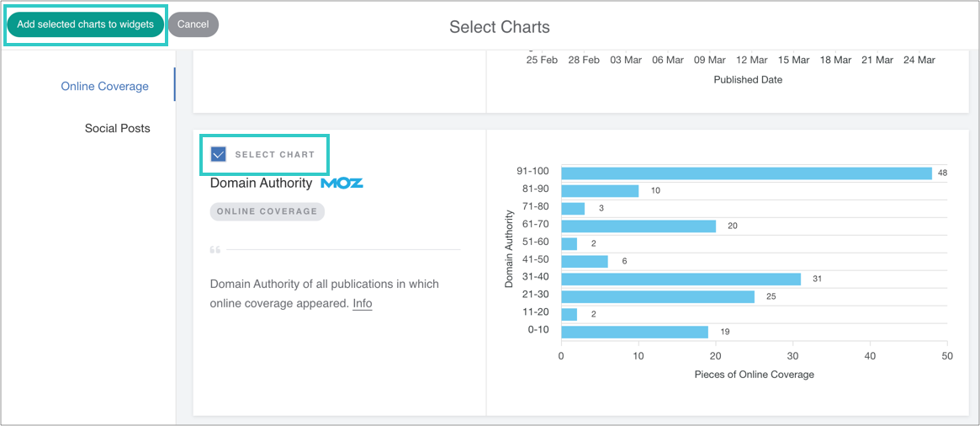This screenshot has height=426, width=980.
Task: Click the 21-30 bar showing 25
Action: pos(658,296)
